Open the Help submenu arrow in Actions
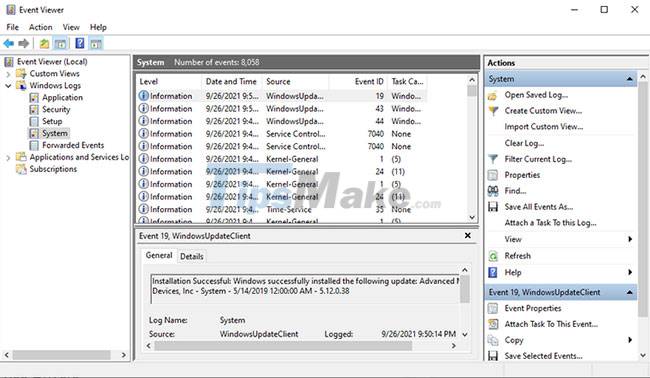Viewport: 650px width, 378px height. pos(630,272)
